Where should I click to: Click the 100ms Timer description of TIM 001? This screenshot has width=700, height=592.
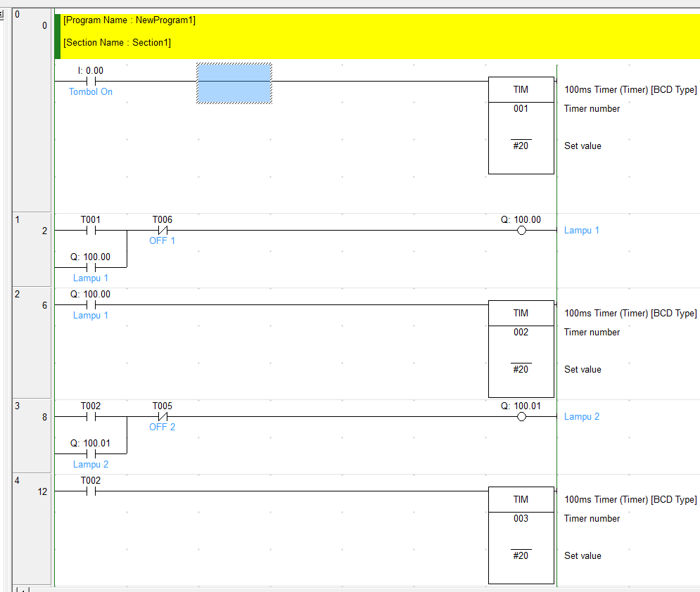(630, 90)
